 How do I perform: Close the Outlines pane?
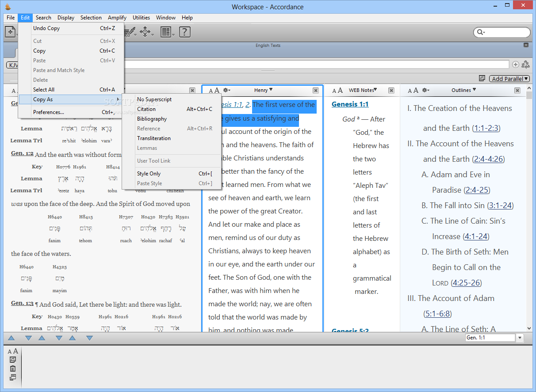[x=517, y=90]
